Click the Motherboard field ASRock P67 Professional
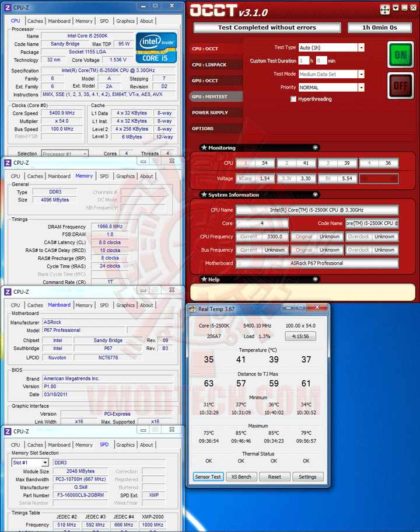 pos(317,263)
